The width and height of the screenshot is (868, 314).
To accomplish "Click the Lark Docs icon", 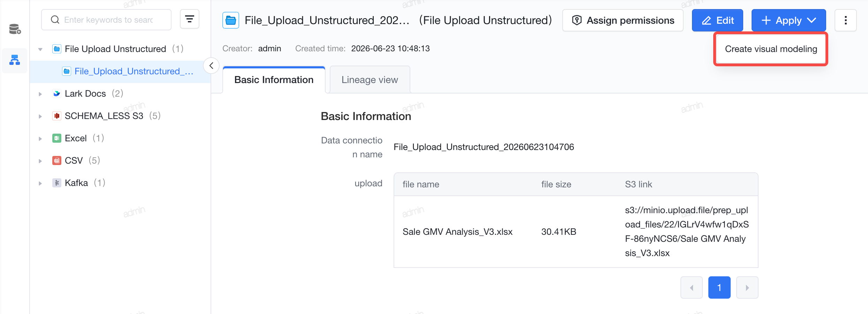I will point(56,94).
